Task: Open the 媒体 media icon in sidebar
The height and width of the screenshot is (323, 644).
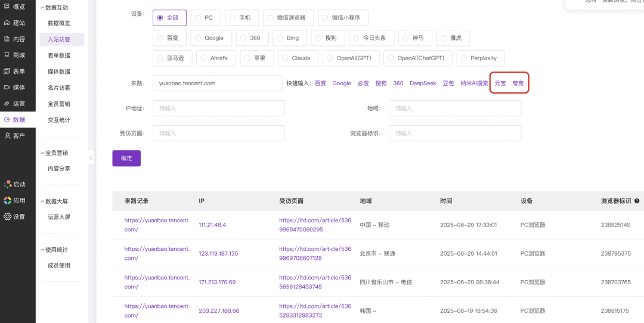Action: coord(7,88)
